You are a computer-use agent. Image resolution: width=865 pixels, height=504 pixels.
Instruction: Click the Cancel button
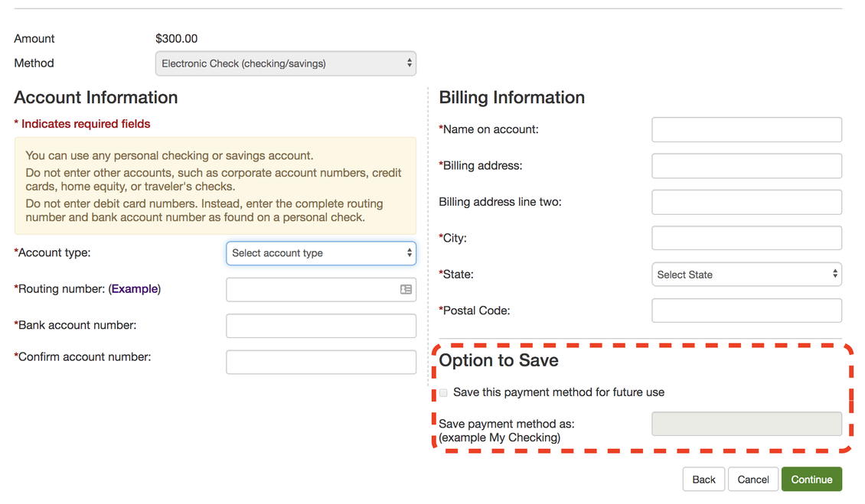[753, 480]
